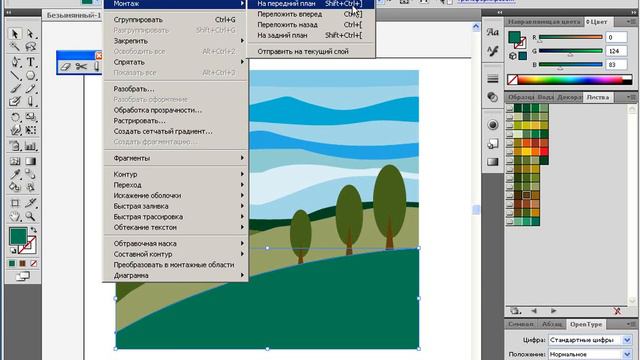Switch to the Листва swatch tab

click(x=598, y=98)
